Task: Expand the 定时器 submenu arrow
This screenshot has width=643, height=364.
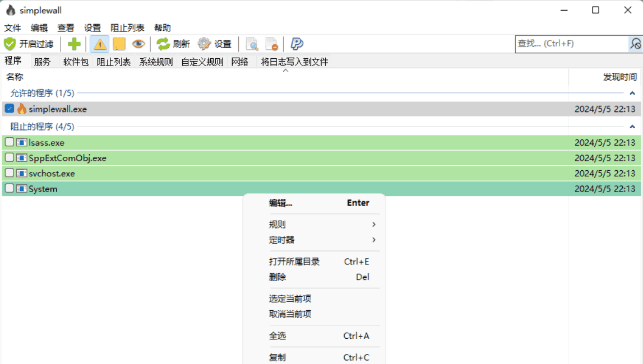Action: click(x=373, y=240)
